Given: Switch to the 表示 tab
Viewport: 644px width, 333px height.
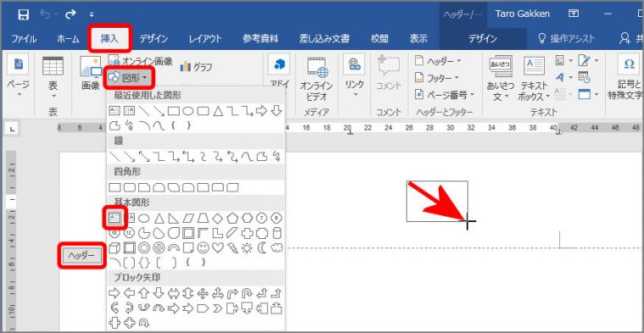Looking at the screenshot, I should tap(418, 39).
